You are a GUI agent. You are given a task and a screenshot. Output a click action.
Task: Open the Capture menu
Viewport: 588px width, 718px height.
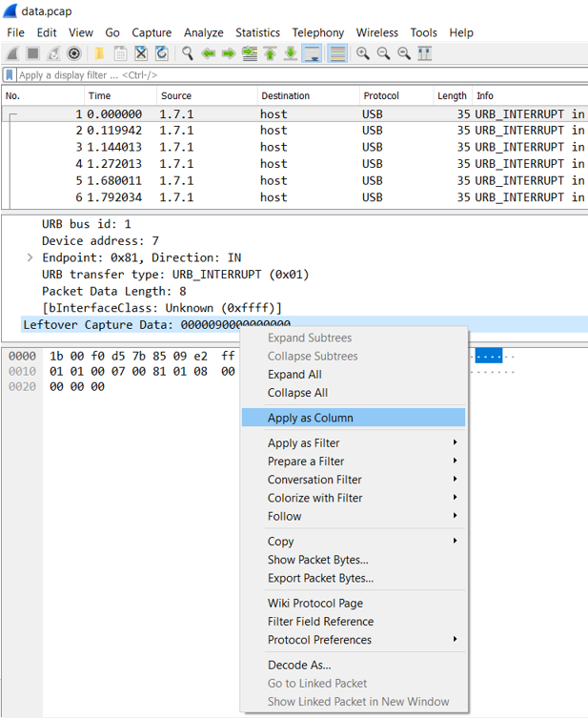tap(152, 33)
